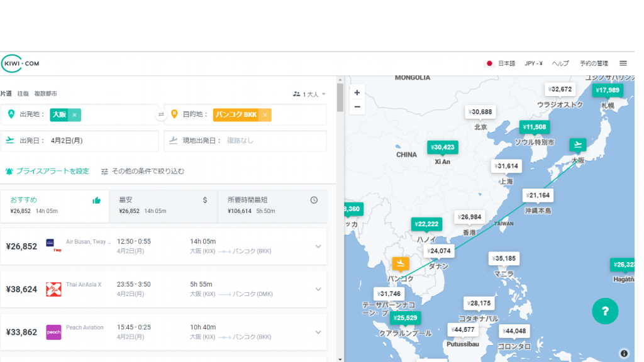This screenshot has width=644, height=362.
Task: Click the dollar sign cheapest icon
Action: 205,200
